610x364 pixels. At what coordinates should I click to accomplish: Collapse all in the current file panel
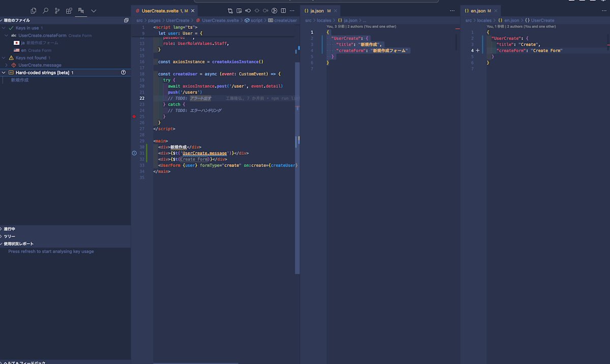126,20
